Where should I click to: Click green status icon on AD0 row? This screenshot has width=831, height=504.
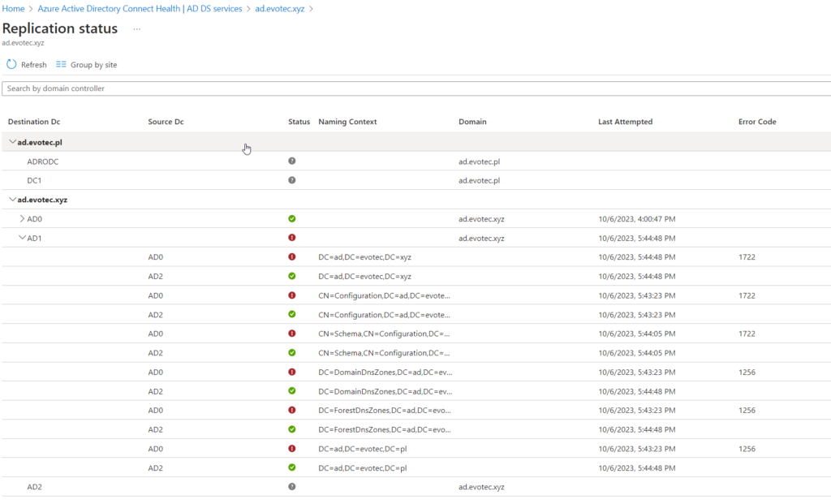291,219
